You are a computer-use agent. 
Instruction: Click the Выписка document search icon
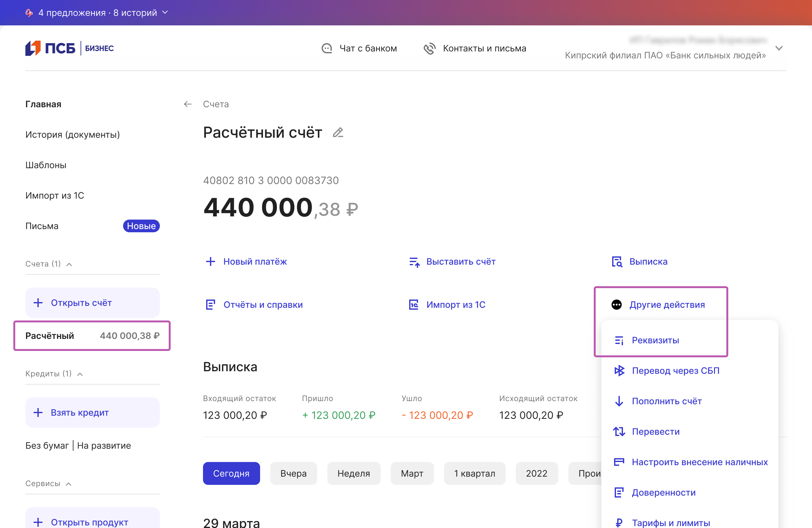coord(617,262)
